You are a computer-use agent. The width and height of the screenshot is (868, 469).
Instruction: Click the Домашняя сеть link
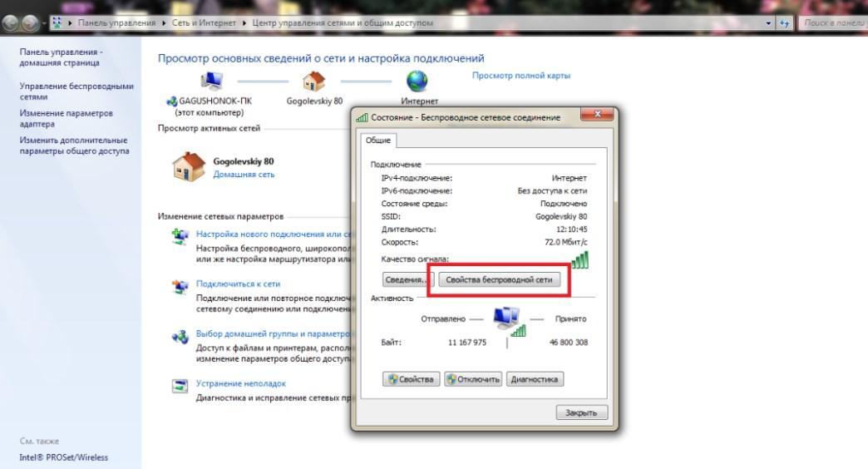(x=244, y=175)
